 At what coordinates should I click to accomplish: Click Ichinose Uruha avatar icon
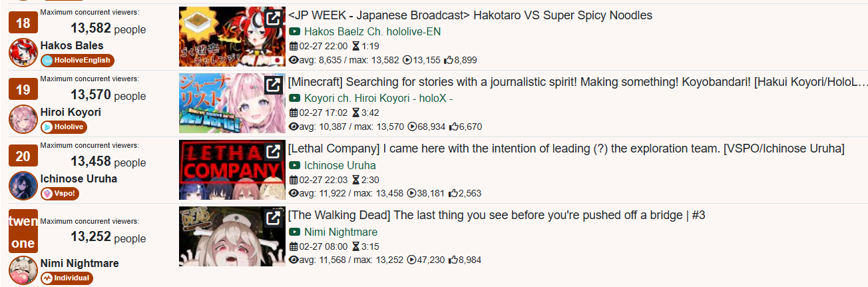point(23,186)
